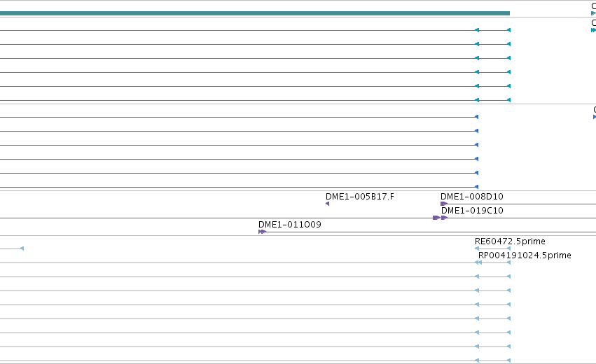Click the RE60472.5prime label

(510, 241)
